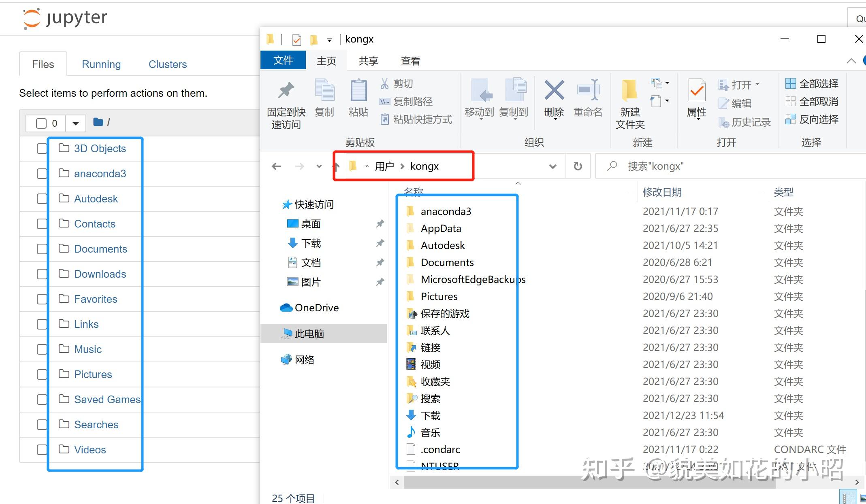Toggle the select-all checkbox in Jupyter
This screenshot has width=866, height=504.
[x=42, y=123]
